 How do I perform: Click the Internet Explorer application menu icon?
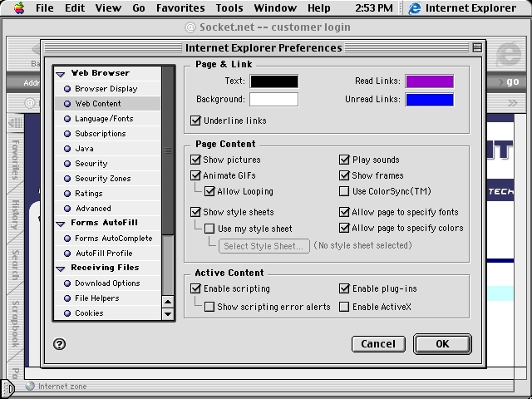tap(414, 8)
